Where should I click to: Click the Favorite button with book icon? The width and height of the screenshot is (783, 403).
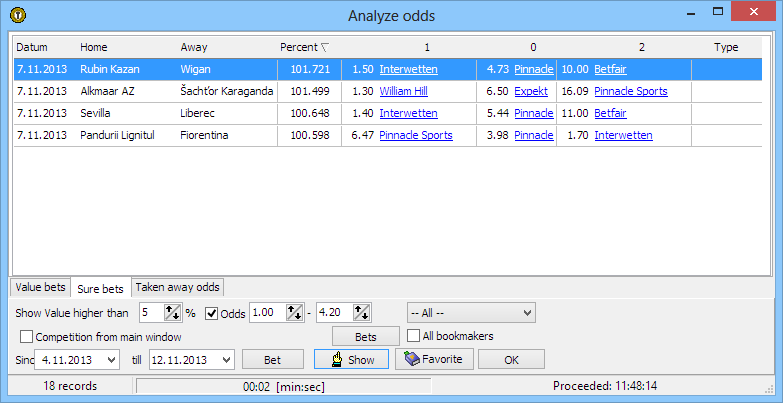coord(434,359)
